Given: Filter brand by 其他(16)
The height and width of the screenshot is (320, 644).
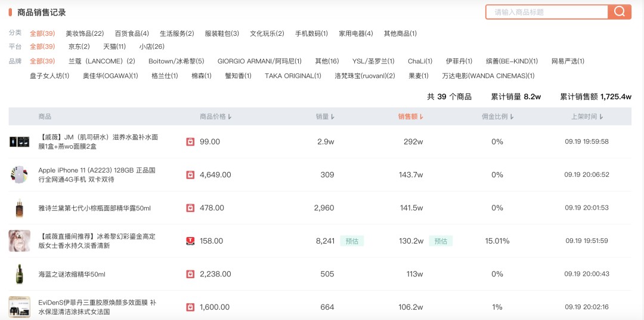Looking at the screenshot, I should [327, 61].
